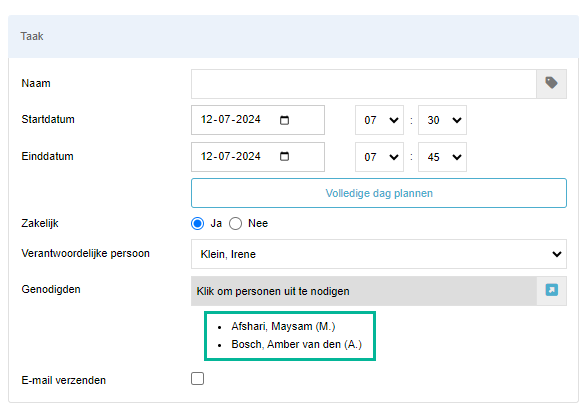Click the tag icon beside Naam field
This screenshot has width=584, height=411.
[551, 83]
